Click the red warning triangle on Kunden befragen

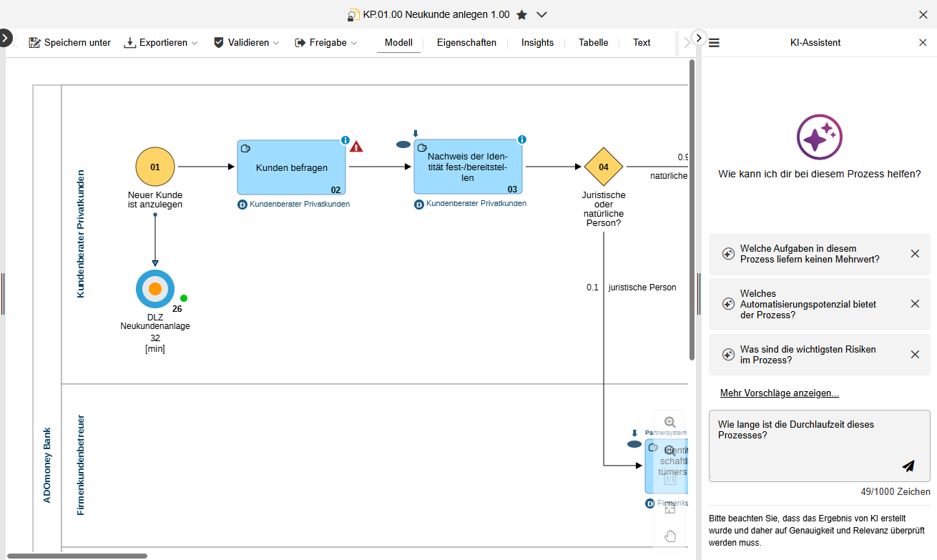coord(356,147)
